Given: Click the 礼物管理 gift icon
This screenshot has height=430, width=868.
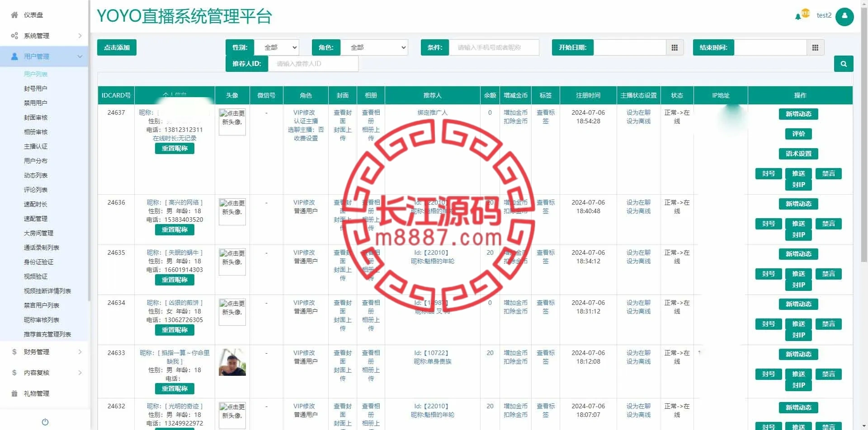Looking at the screenshot, I should coord(14,393).
